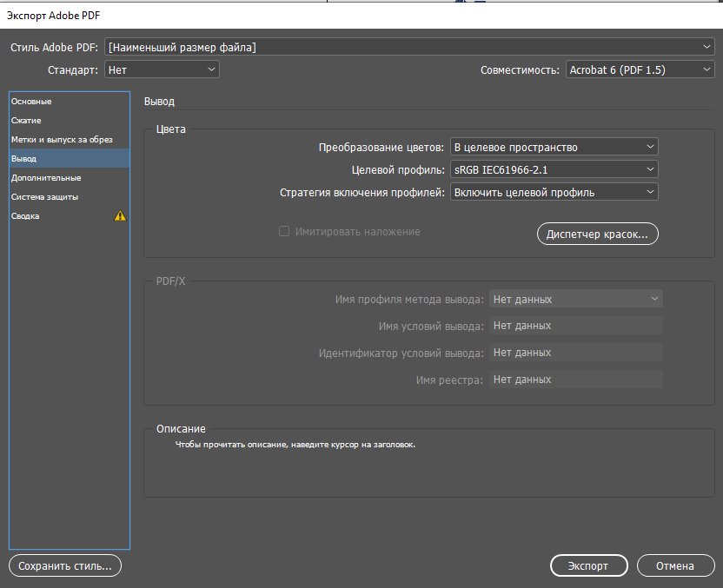Viewport: 723px width, 588px height.
Task: Show the Сводка section
Action: tap(25, 216)
